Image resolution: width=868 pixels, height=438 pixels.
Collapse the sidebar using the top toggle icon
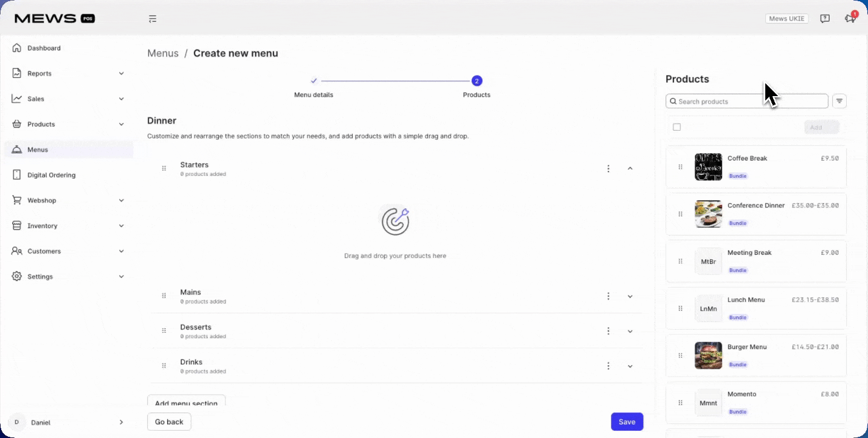coord(153,19)
